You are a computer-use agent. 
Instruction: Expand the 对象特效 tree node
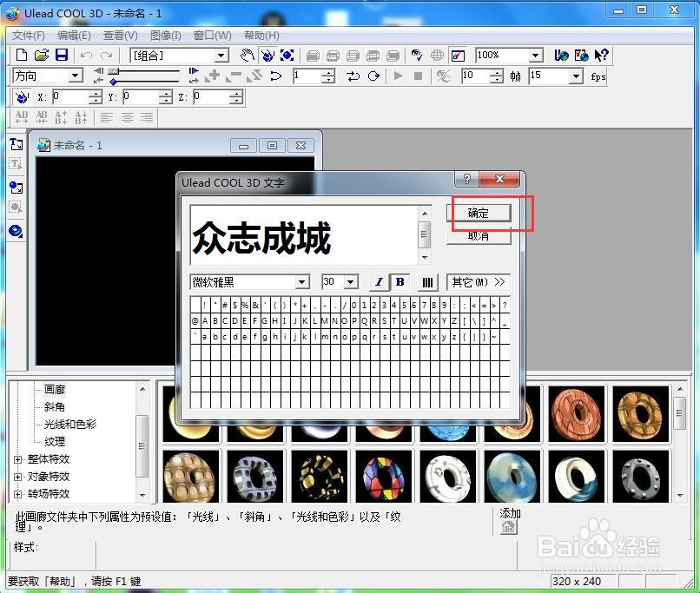pyautogui.click(x=17, y=477)
